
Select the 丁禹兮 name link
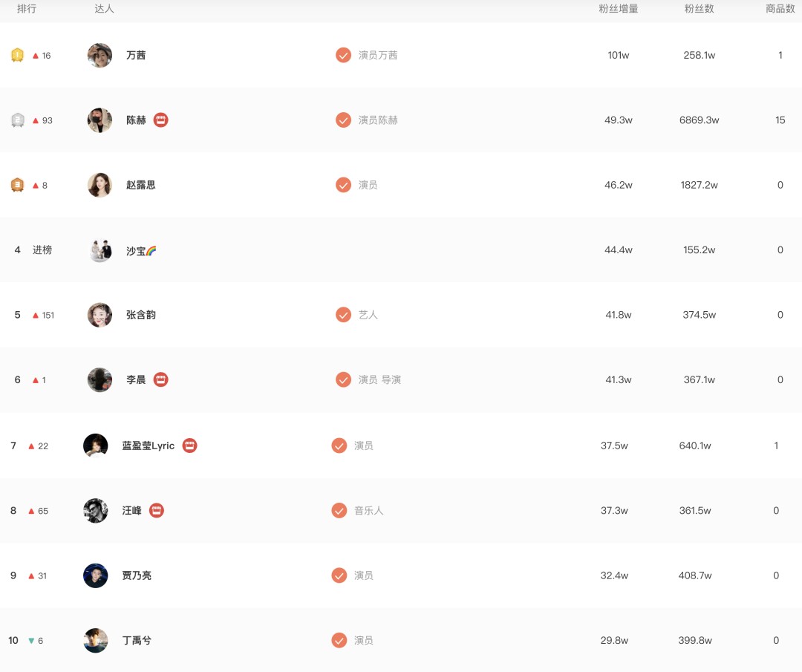click(137, 640)
